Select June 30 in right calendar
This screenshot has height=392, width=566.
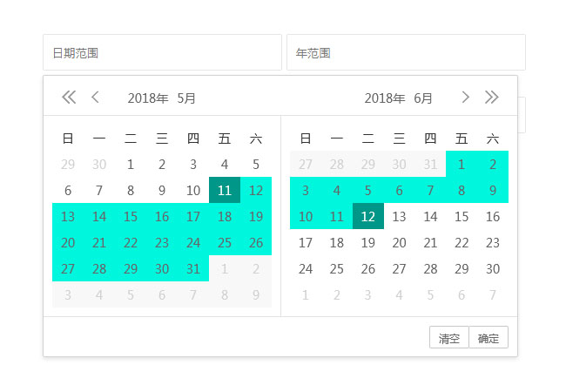[493, 269]
